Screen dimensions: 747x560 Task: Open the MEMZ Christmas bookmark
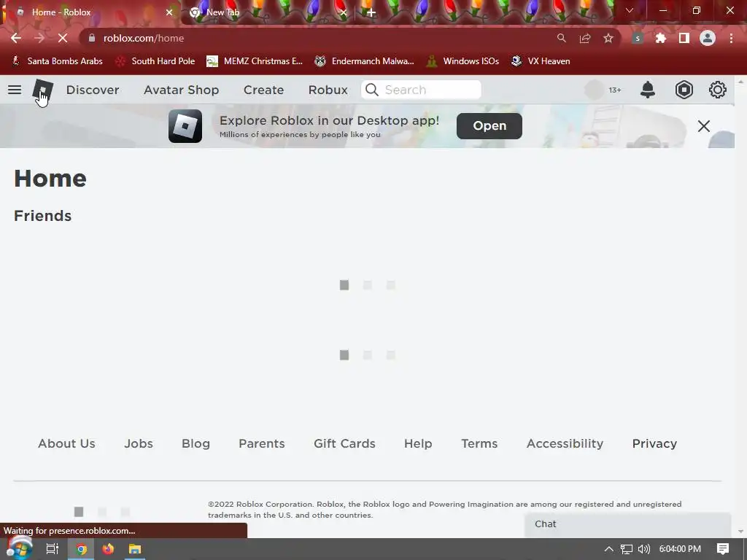click(255, 61)
